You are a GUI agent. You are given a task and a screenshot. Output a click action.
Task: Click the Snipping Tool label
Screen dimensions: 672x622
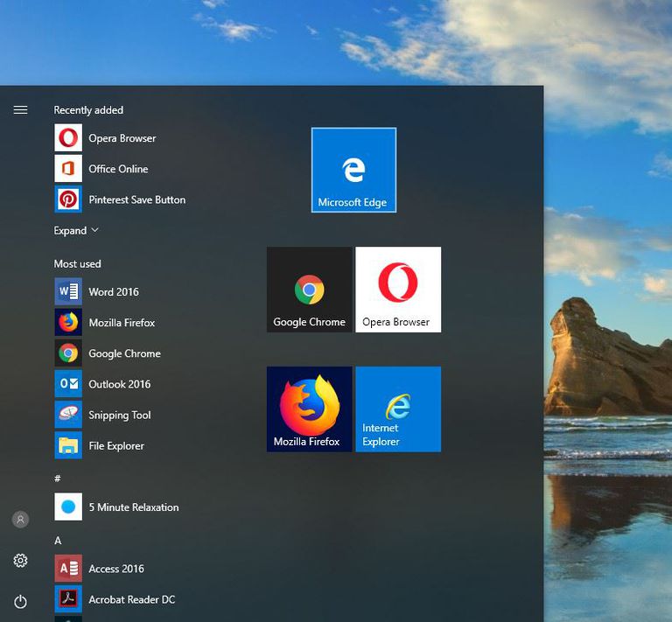coord(120,415)
